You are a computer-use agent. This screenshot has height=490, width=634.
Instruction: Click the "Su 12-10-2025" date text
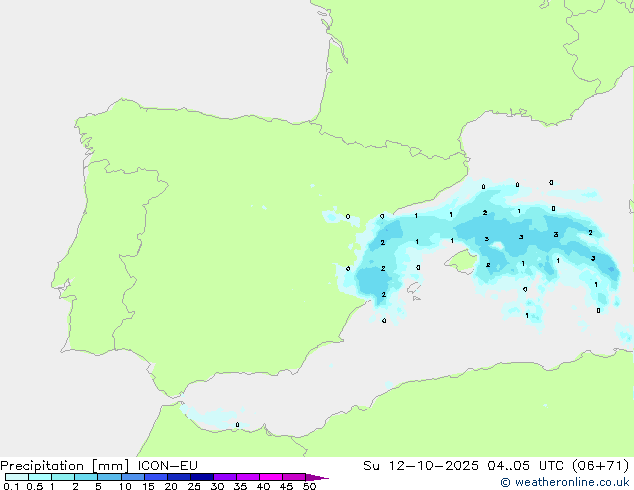coord(421,465)
